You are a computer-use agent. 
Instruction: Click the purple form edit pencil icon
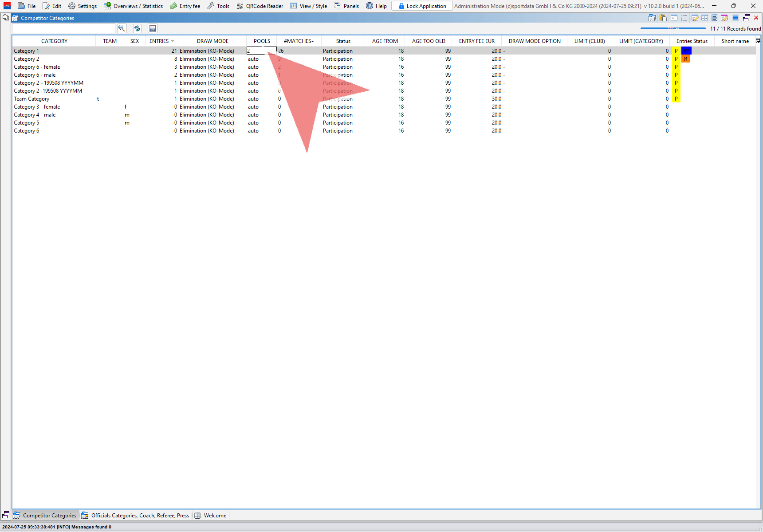[x=724, y=18]
